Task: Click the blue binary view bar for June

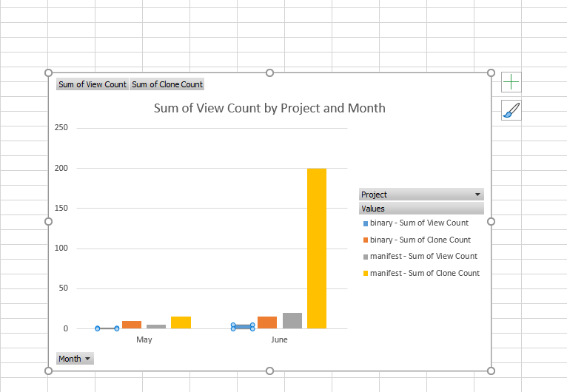Action: click(x=243, y=326)
